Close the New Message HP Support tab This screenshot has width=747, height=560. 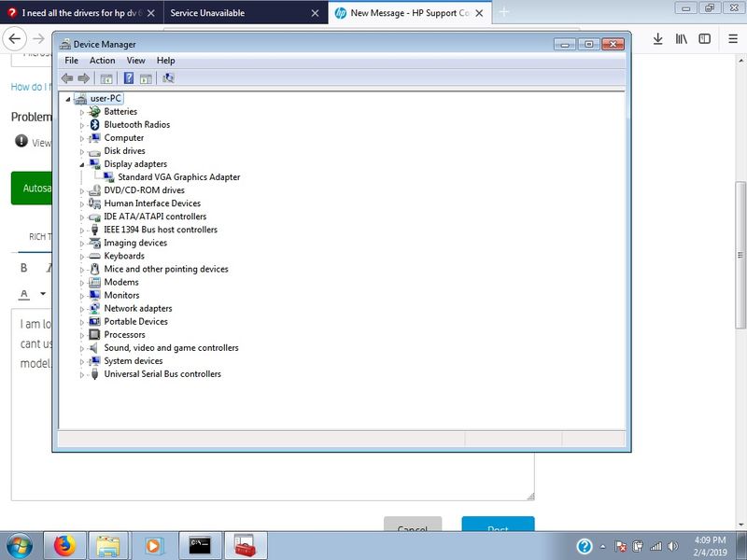(x=479, y=13)
